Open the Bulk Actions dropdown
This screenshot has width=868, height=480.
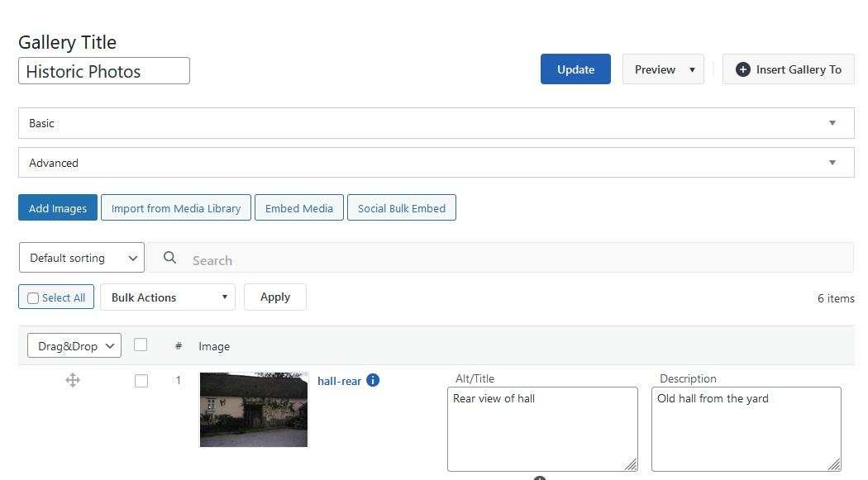click(x=168, y=297)
